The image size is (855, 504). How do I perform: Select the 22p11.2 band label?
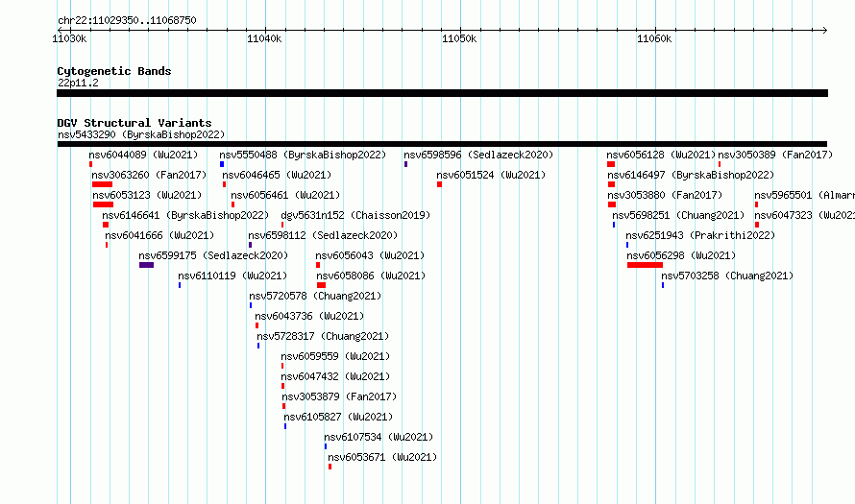pos(78,83)
